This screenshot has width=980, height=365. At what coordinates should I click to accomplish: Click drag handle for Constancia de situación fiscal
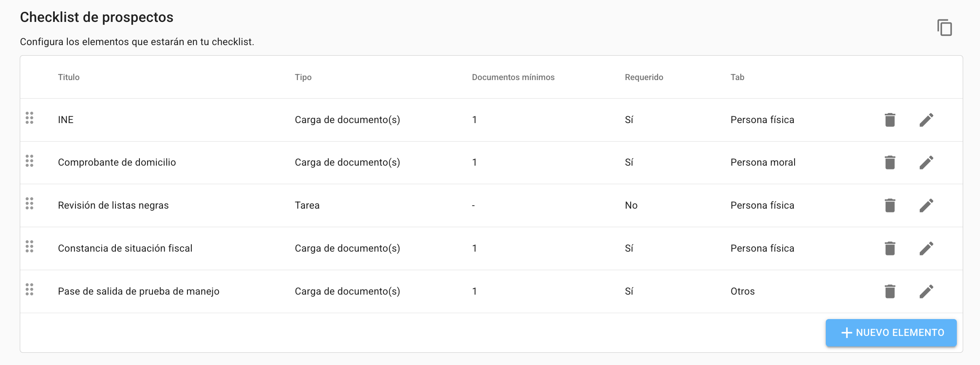click(29, 247)
